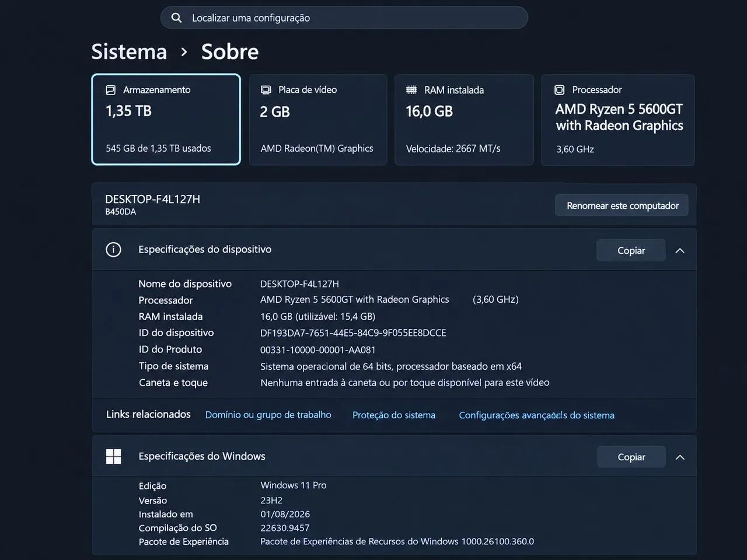The width and height of the screenshot is (747, 560).
Task: Select 545 GB de 1,35 TB usados text
Action: click(x=158, y=148)
